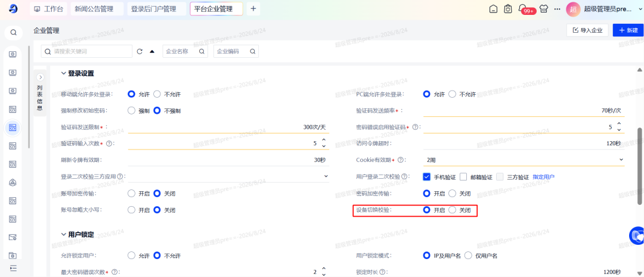This screenshot has width=644, height=277.
Task: Click the help icon next to 验证码输入次数
Action: pyautogui.click(x=109, y=144)
